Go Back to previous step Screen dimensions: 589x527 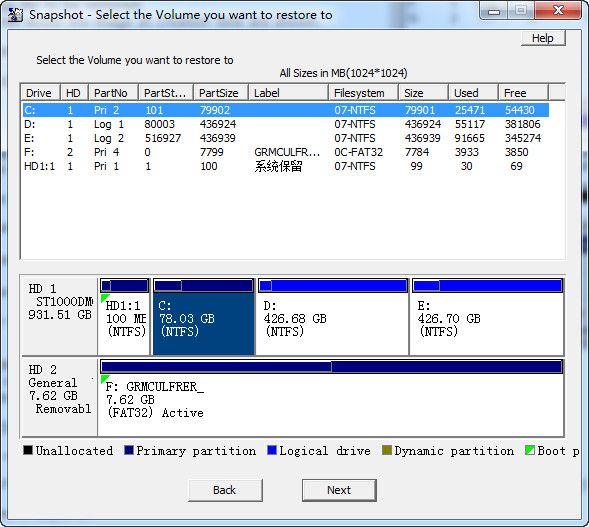click(225, 490)
